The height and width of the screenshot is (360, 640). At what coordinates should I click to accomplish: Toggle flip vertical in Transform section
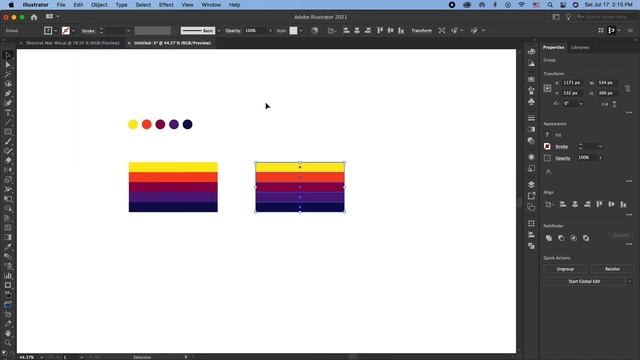coord(614,104)
